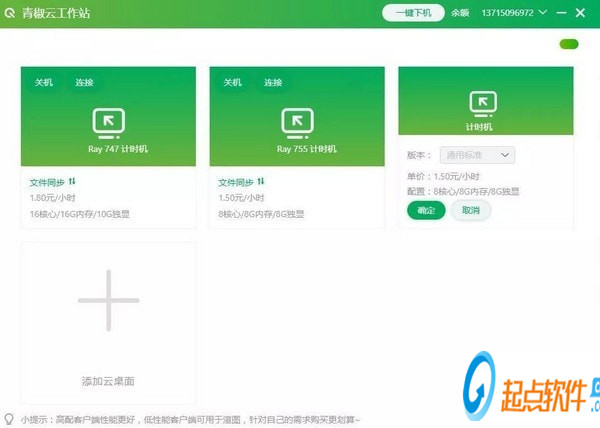Shut down Ray 747 with 关机
This screenshot has width=600, height=428.
44,82
